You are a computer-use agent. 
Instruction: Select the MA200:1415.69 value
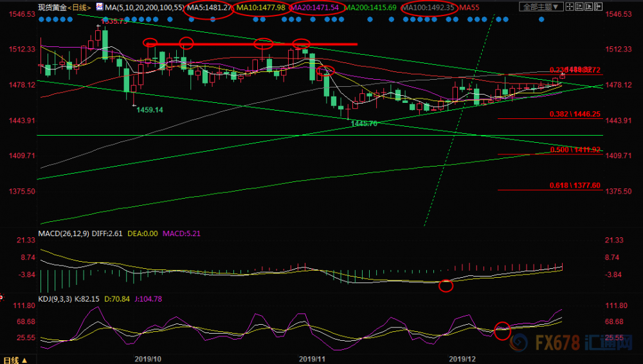click(x=370, y=7)
